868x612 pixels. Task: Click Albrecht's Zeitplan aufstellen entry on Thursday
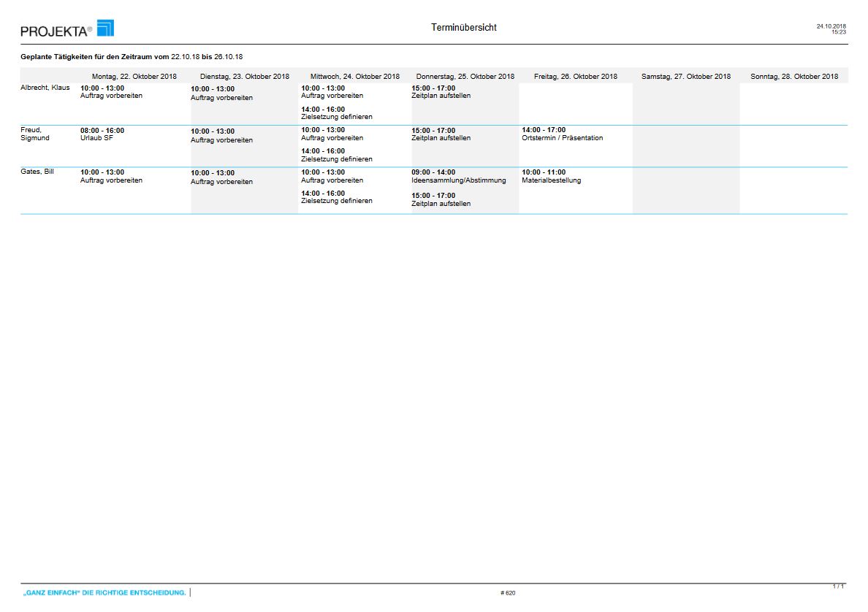tap(441, 96)
